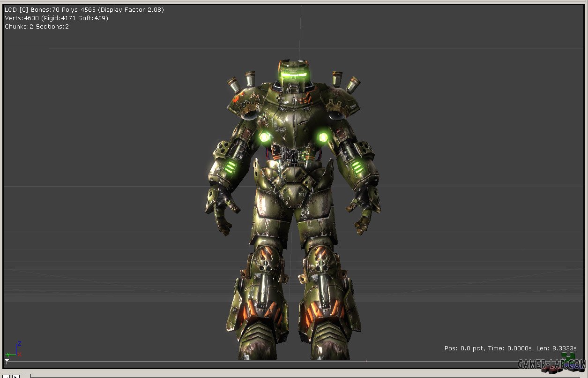Click the animation play button
Image resolution: width=588 pixels, height=378 pixels.
click(x=16, y=376)
